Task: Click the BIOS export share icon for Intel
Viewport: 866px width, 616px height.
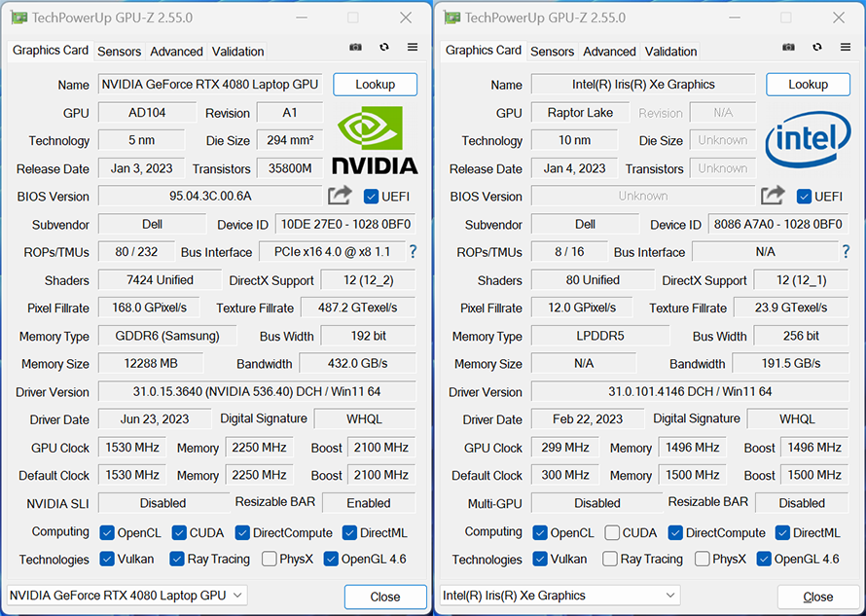Action: pos(773,196)
